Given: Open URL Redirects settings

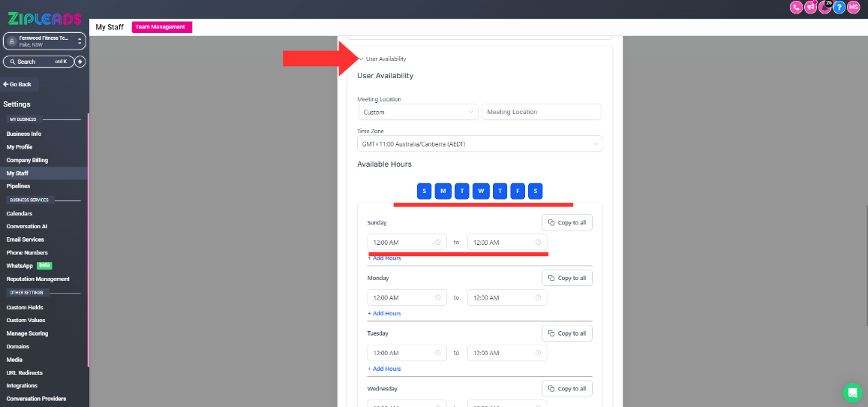Looking at the screenshot, I should (24, 372).
